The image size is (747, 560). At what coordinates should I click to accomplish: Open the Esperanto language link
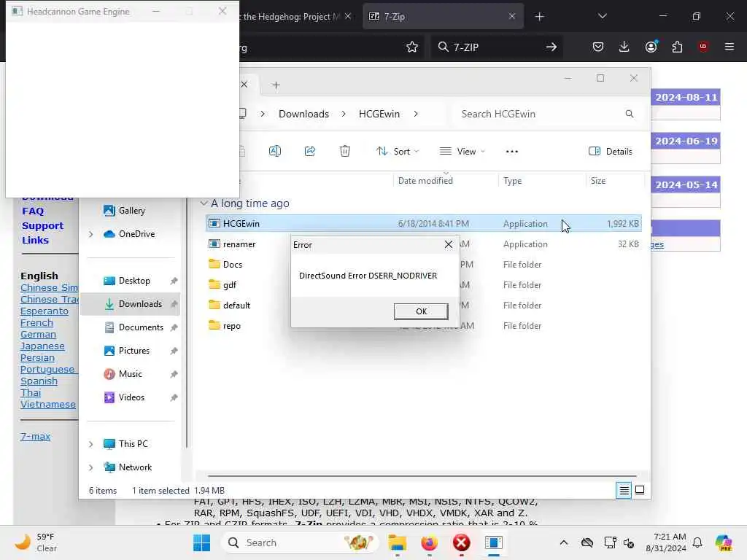pos(44,311)
